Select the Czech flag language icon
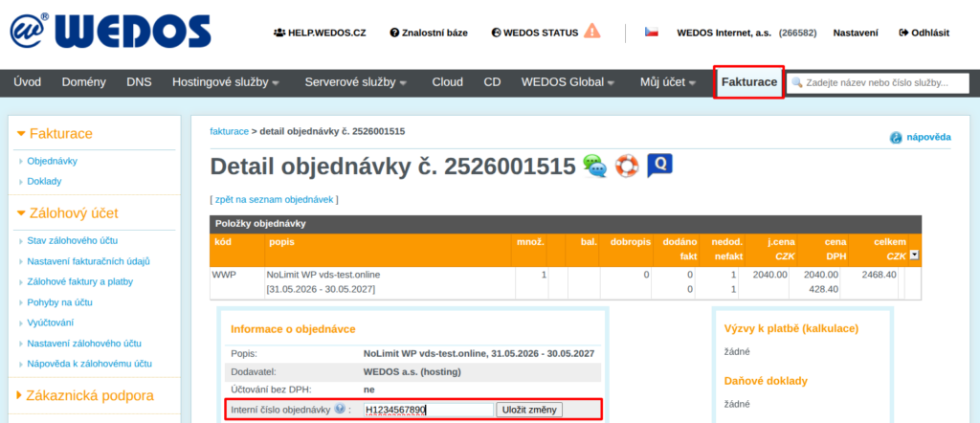Viewport: 980px width, 423px height. (x=651, y=32)
